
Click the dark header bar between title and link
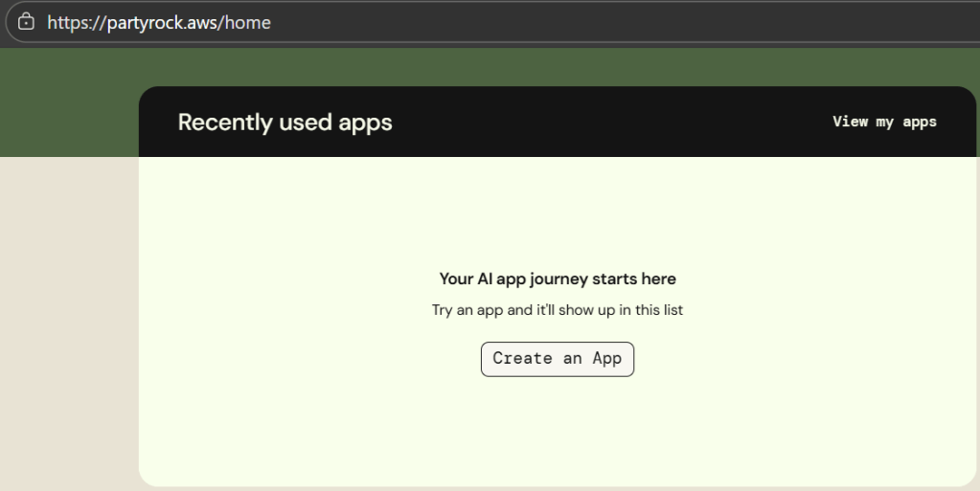pyautogui.click(x=613, y=123)
